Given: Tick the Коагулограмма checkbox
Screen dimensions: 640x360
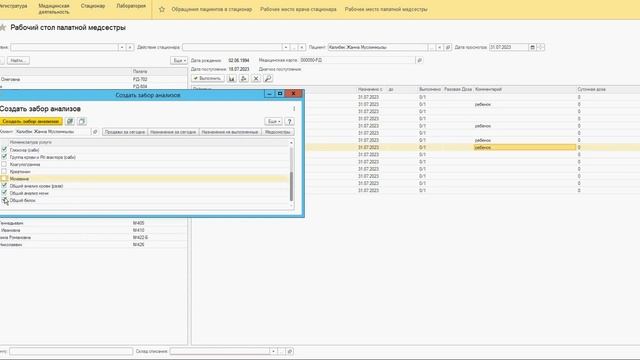Looking at the screenshot, I should 4,164.
